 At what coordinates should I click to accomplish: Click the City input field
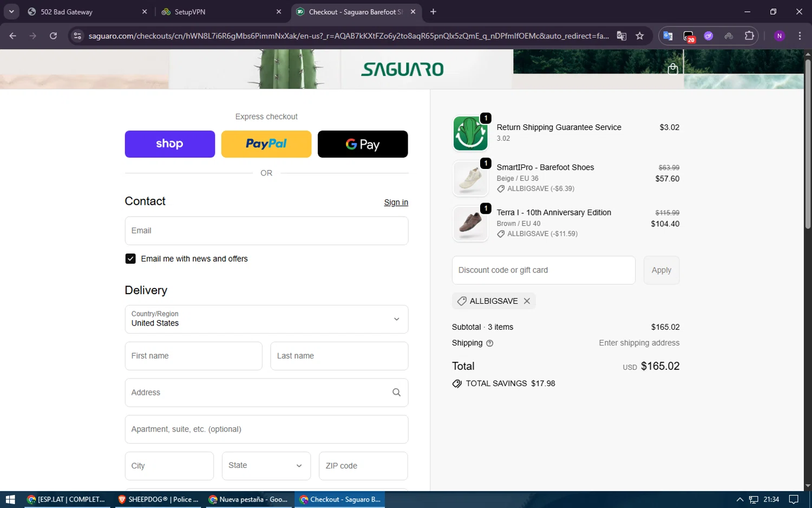tap(169, 466)
